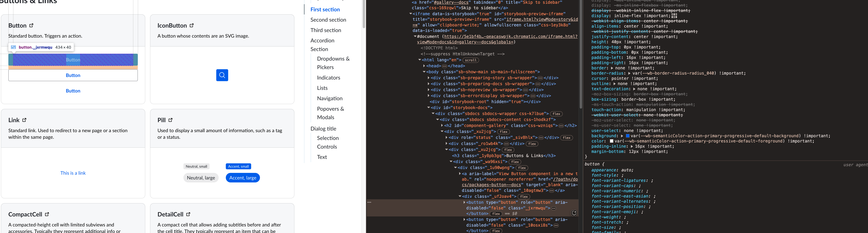Expand the sb-preparing-story div

click(x=429, y=78)
